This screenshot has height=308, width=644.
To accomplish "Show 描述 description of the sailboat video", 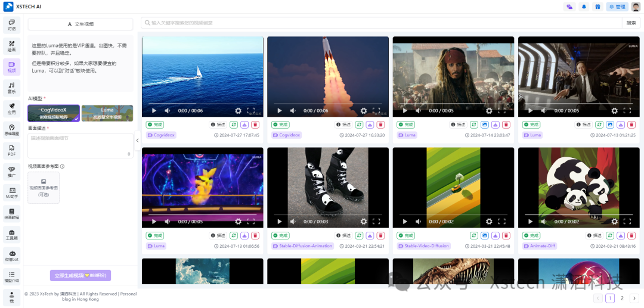I will tap(218, 125).
